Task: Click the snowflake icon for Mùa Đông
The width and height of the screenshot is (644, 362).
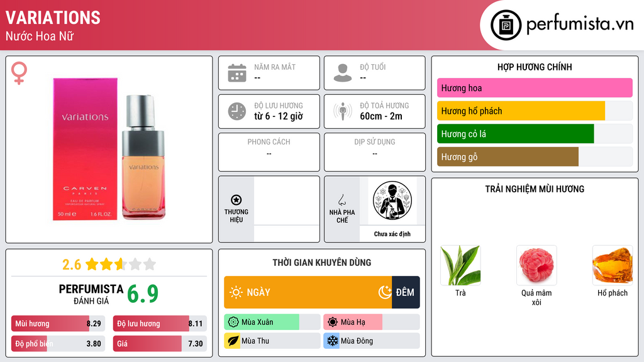Action: coord(333,341)
